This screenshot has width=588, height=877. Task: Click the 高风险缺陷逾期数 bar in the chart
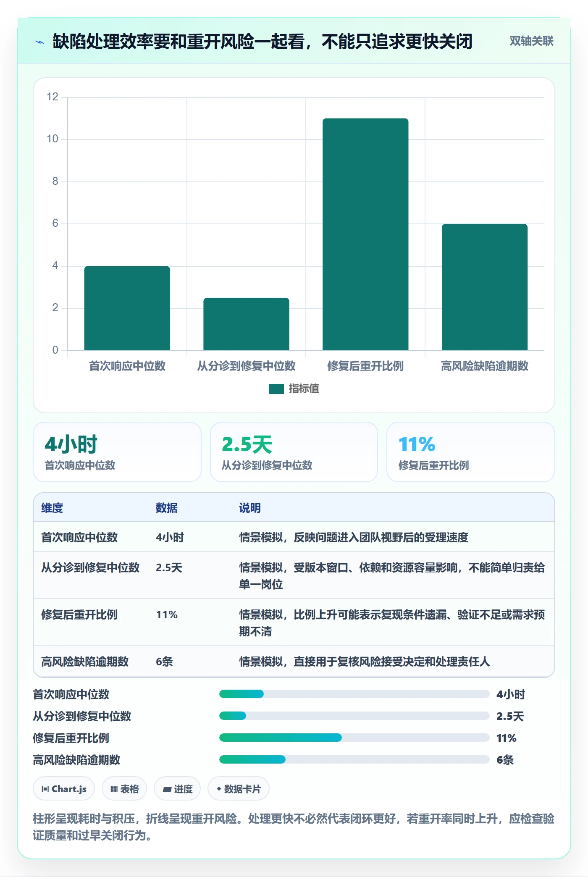485,287
